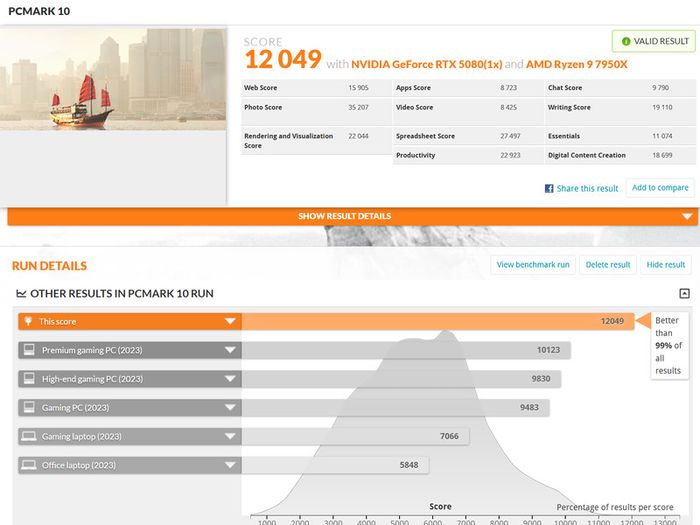Viewport: 700px width, 525px height.
Task: Click the Productivity value 22 923
Action: tap(510, 155)
